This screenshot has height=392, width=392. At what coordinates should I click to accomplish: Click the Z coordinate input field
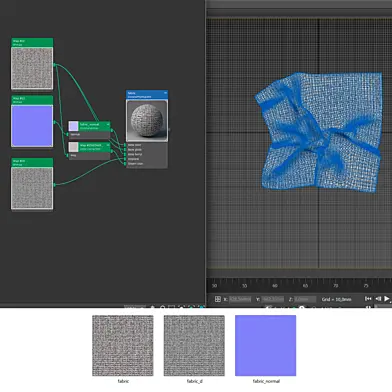click(x=305, y=299)
